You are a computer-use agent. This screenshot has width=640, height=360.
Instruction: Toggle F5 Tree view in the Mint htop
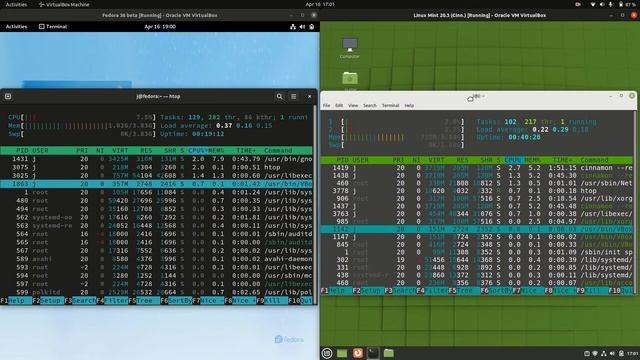click(464, 291)
